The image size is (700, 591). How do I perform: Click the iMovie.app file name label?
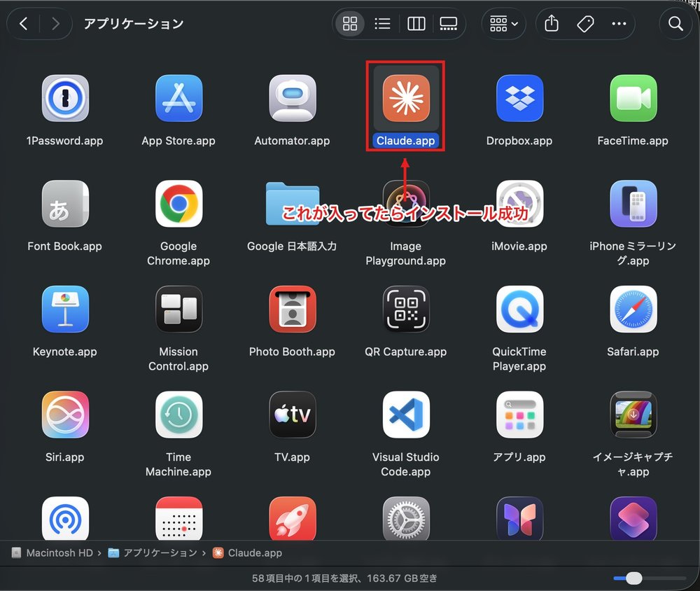point(519,246)
